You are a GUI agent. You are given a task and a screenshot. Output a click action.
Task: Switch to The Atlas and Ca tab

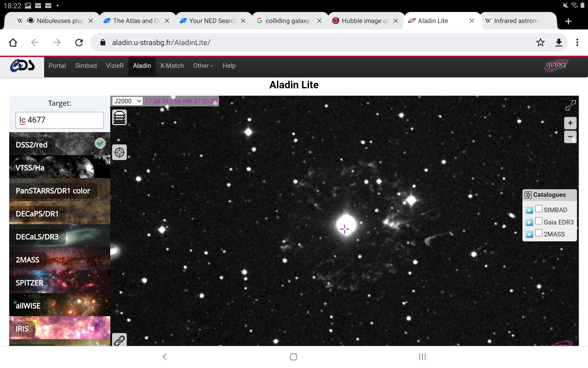click(137, 21)
